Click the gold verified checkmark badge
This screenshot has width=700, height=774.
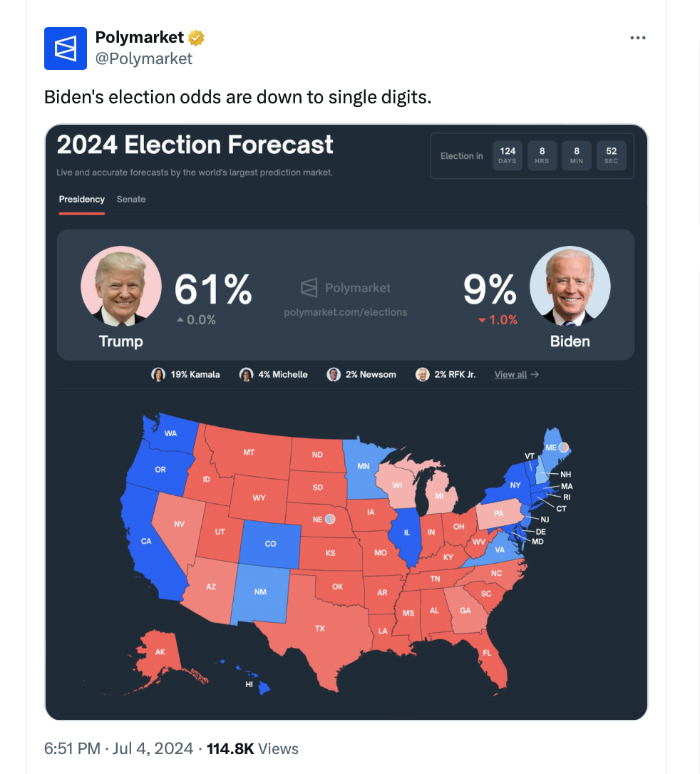pyautogui.click(x=195, y=37)
